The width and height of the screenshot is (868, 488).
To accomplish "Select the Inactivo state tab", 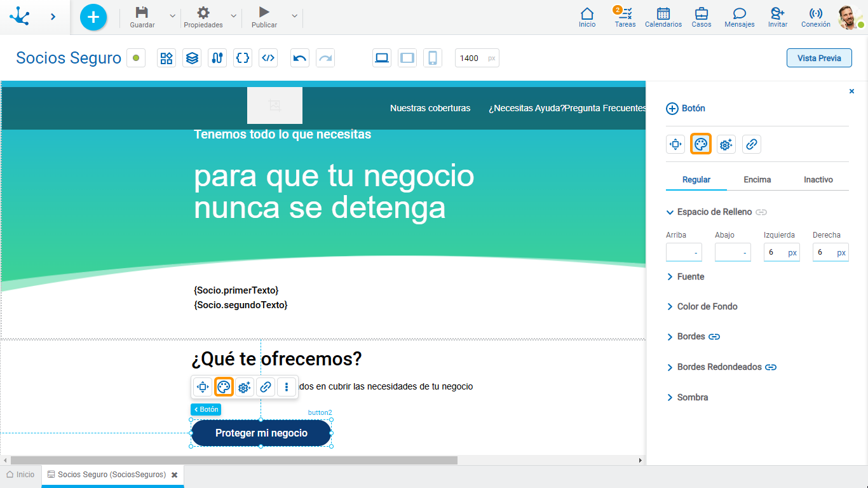I will click(818, 180).
